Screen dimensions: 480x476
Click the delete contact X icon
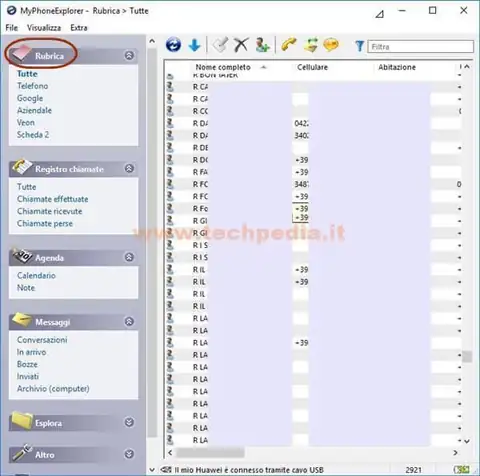[x=241, y=45]
